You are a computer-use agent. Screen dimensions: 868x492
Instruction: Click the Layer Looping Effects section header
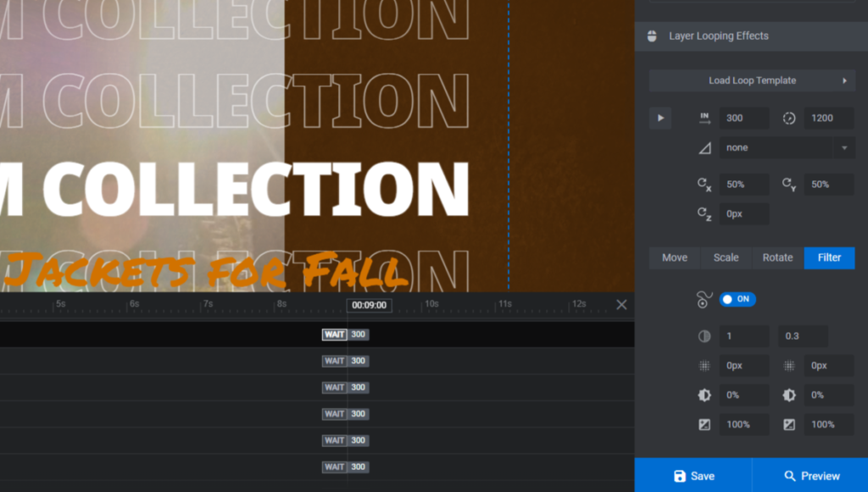pyautogui.click(x=751, y=36)
